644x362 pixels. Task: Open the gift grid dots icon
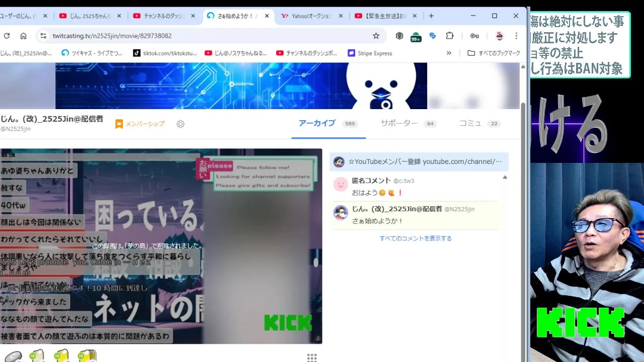point(312,357)
